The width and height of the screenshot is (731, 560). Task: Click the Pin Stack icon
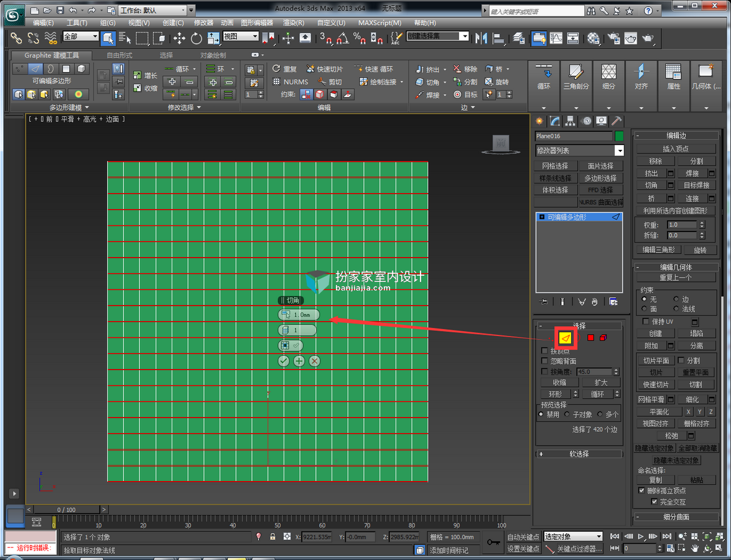coord(544,302)
